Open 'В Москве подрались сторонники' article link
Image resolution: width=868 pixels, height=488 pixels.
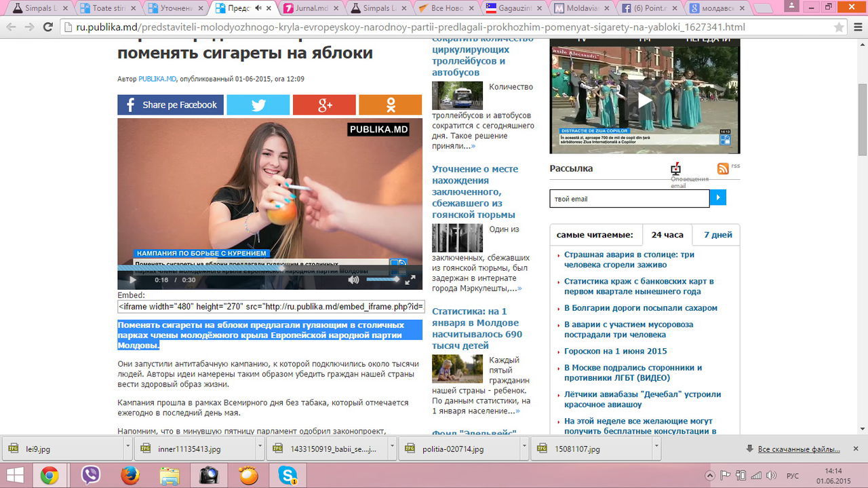pos(633,373)
